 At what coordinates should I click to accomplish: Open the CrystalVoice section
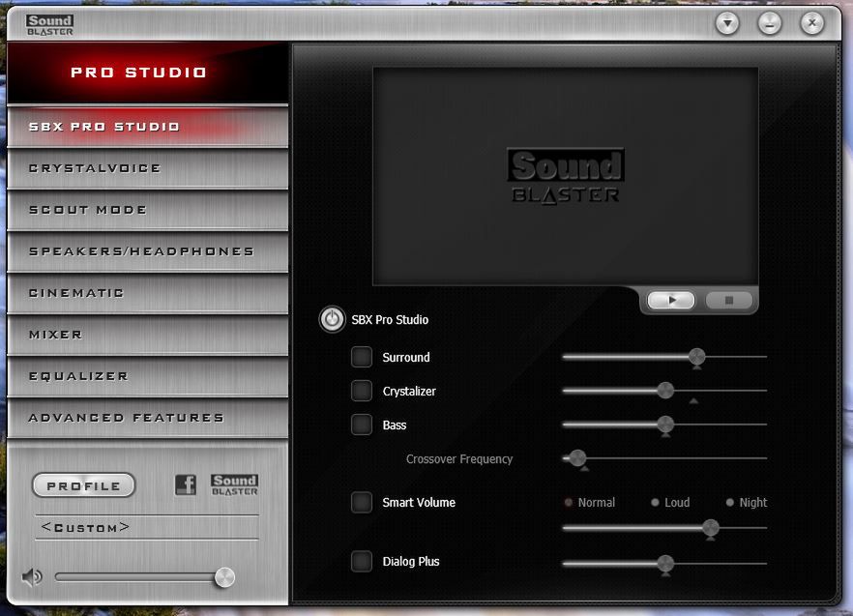147,168
